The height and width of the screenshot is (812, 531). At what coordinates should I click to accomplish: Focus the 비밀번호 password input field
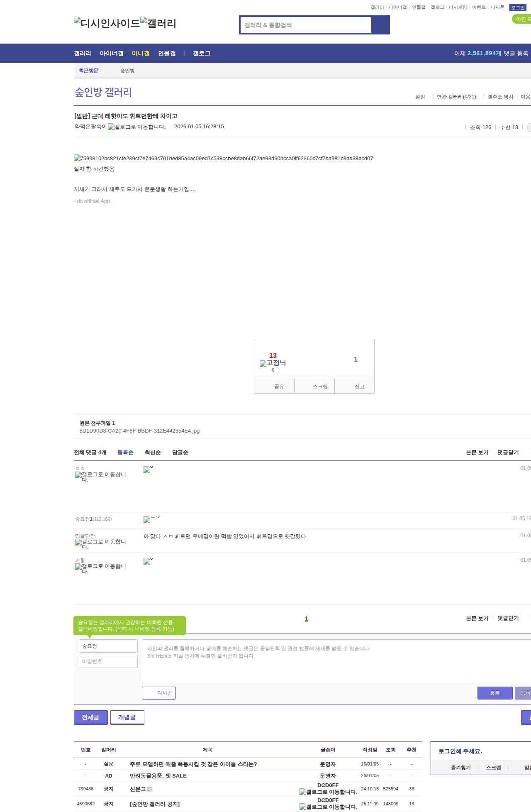click(x=108, y=661)
